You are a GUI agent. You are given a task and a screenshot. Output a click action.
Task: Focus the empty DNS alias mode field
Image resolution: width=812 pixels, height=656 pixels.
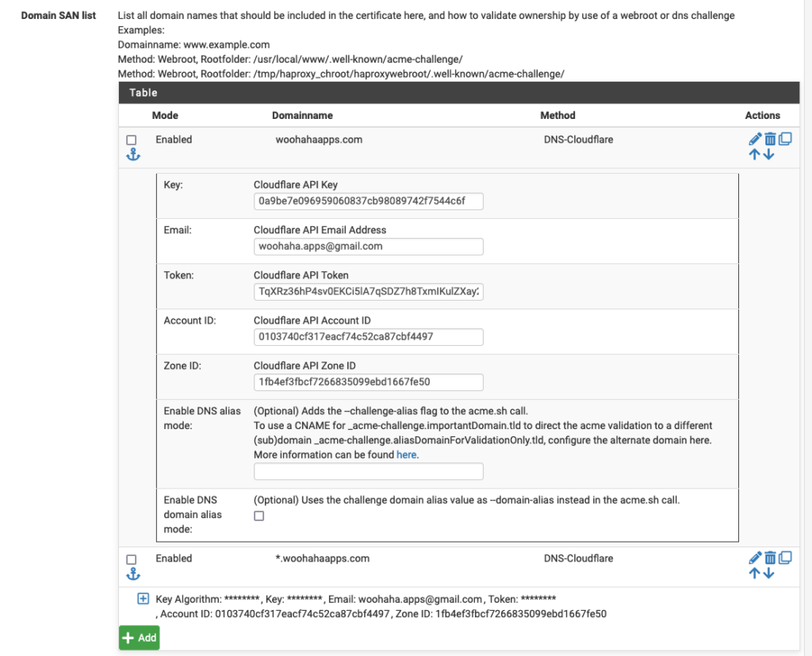tap(368, 471)
